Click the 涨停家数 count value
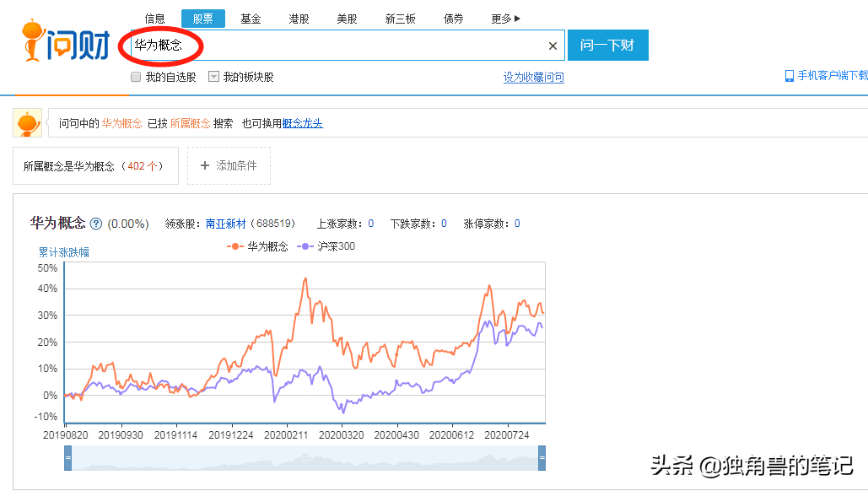The height and width of the screenshot is (491, 868). click(x=517, y=224)
